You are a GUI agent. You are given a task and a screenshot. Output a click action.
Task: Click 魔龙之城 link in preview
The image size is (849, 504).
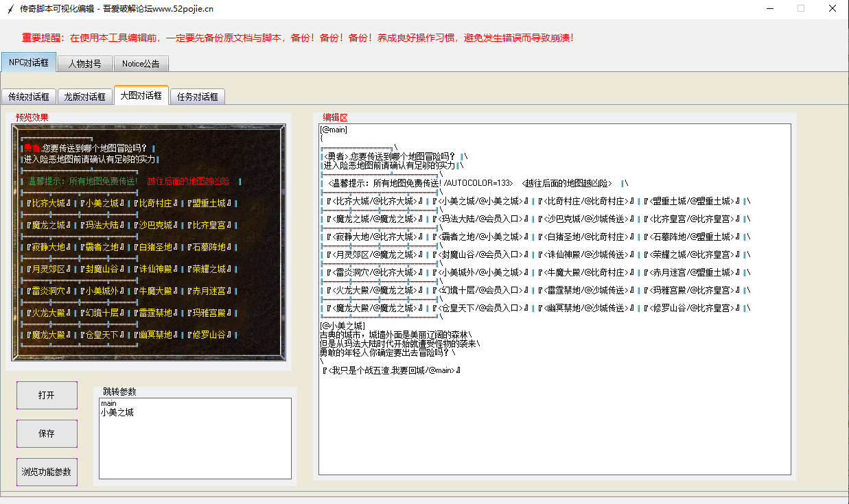(48, 225)
